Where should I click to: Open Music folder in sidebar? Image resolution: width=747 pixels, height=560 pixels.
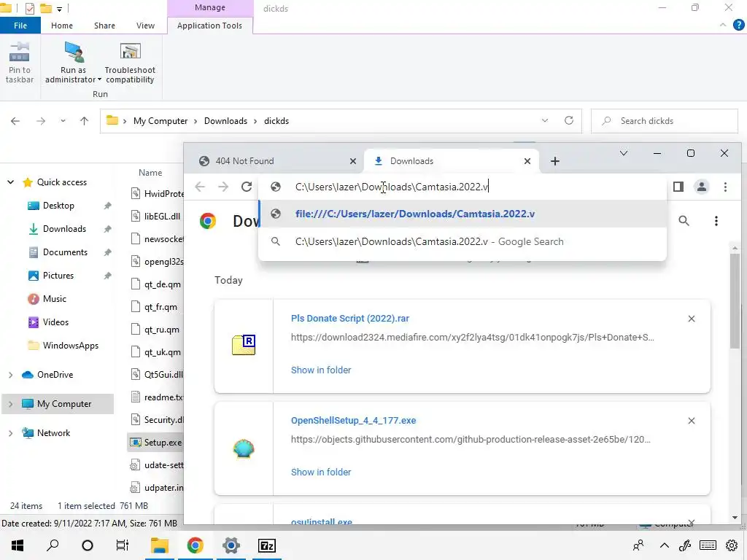[x=54, y=298]
